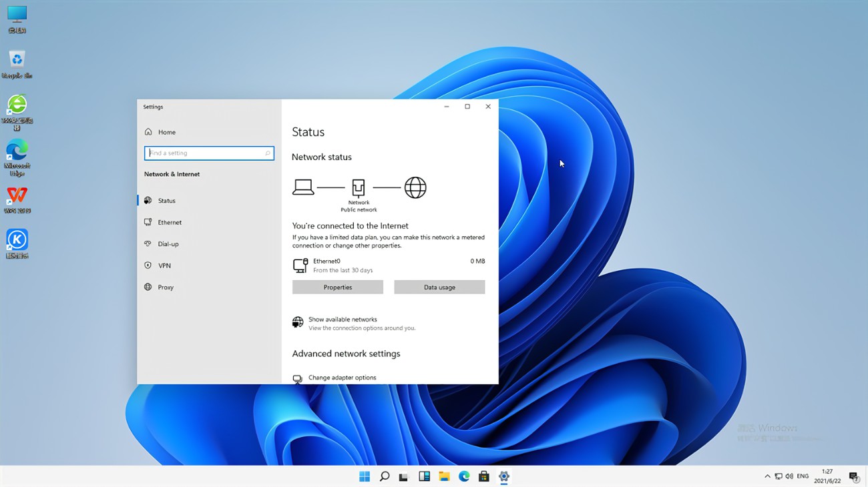The image size is (868, 487).
Task: Open the Widgets panel from taskbar
Action: pyautogui.click(x=424, y=476)
